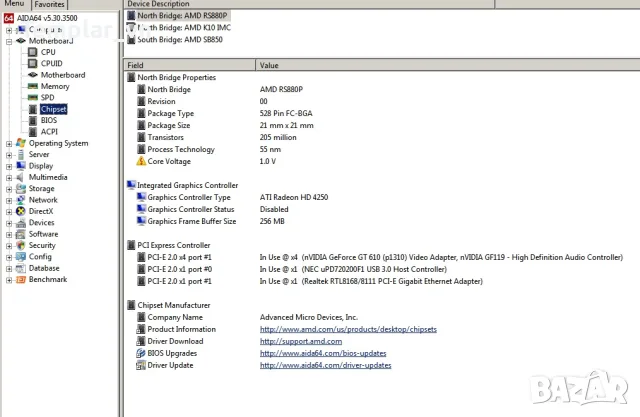
Task: Open the AMD chipsets product information link
Action: coord(348,329)
